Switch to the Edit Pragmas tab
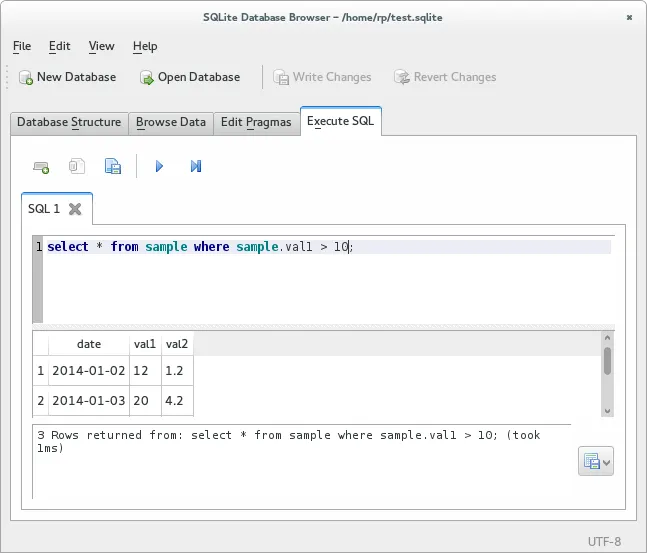Screen dimensions: 647x553 point(256,122)
